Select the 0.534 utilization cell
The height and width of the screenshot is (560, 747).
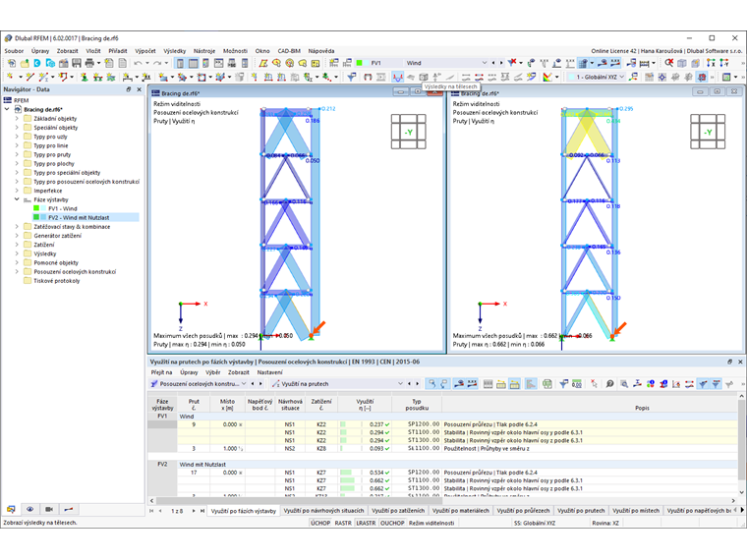[365, 473]
